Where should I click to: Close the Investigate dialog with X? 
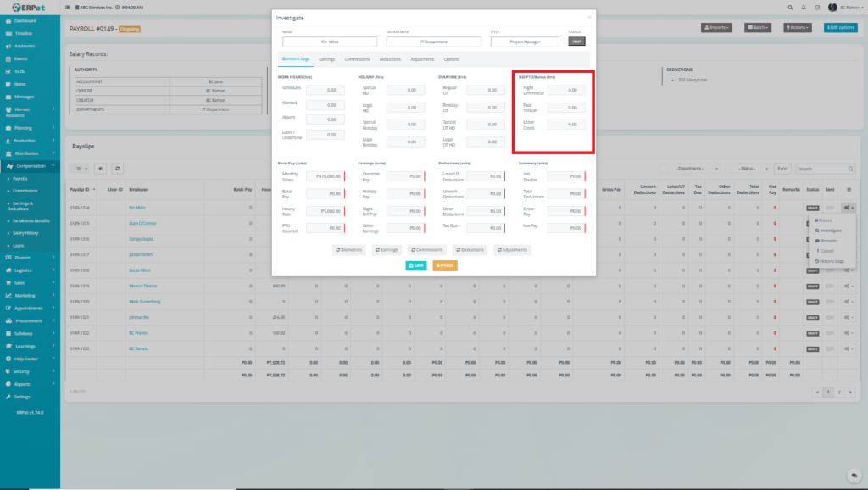[589, 16]
